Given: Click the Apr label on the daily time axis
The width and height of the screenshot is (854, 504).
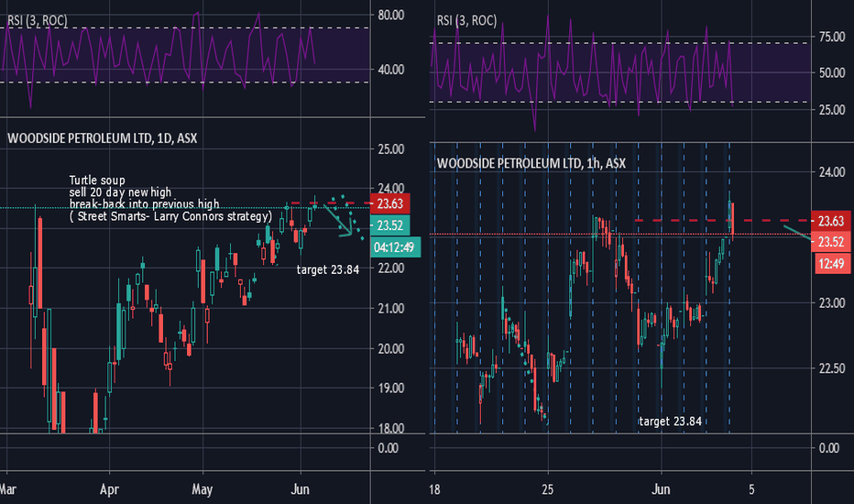Looking at the screenshot, I should (x=109, y=489).
